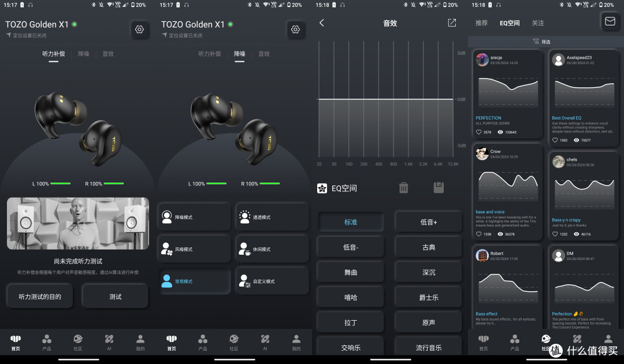Image resolution: width=624 pixels, height=364 pixels.
Task: Switch to 音效 tab on hearing-compensation screen
Action: [108, 54]
